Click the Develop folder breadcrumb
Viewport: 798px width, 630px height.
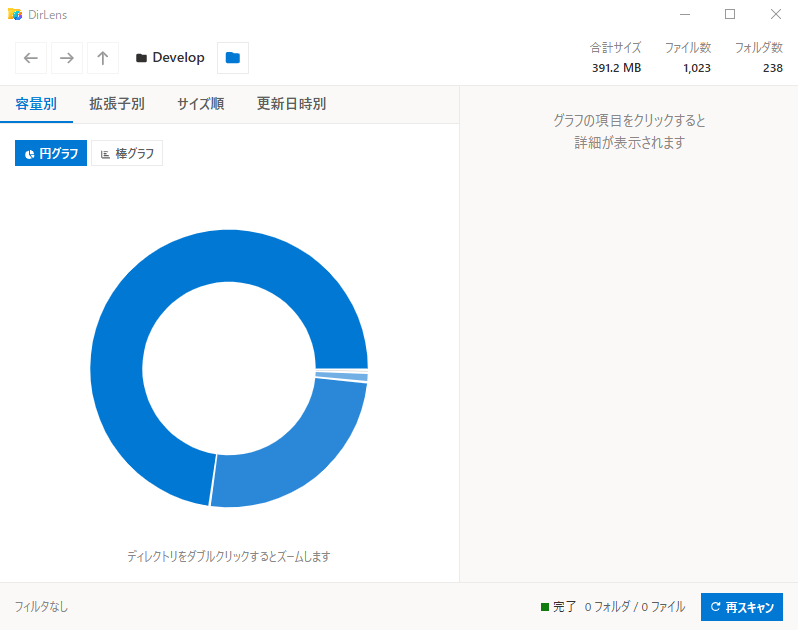pyautogui.click(x=170, y=58)
